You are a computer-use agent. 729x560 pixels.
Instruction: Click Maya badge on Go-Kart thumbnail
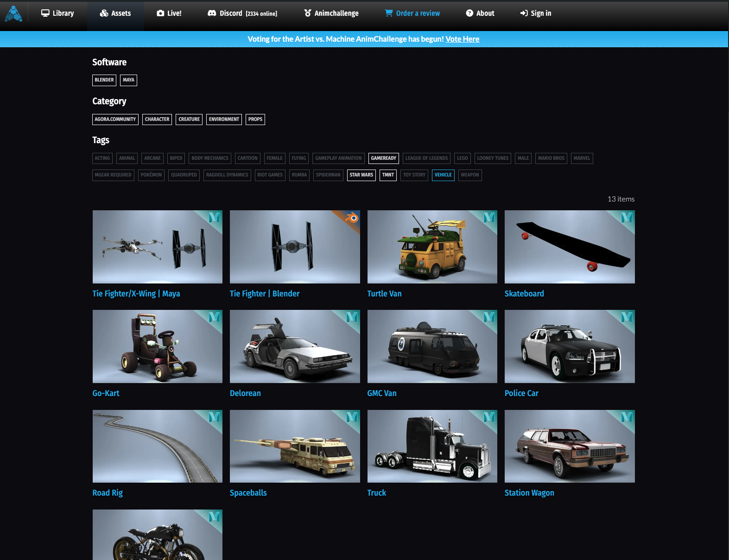pos(214,317)
